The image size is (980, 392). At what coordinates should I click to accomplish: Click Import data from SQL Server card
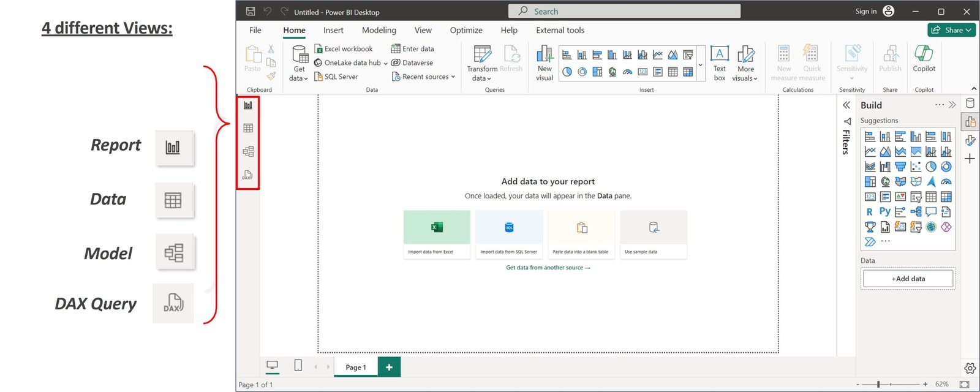[509, 234]
